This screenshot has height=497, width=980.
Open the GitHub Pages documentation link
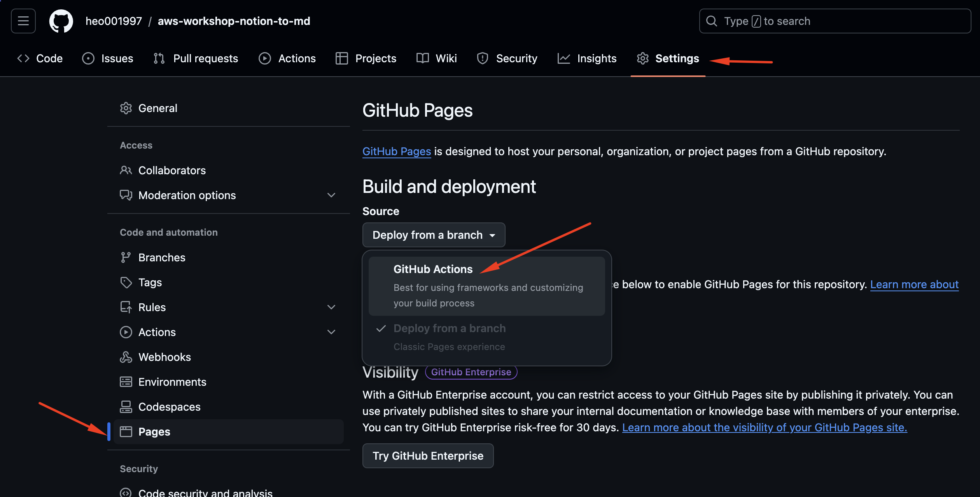tap(396, 151)
